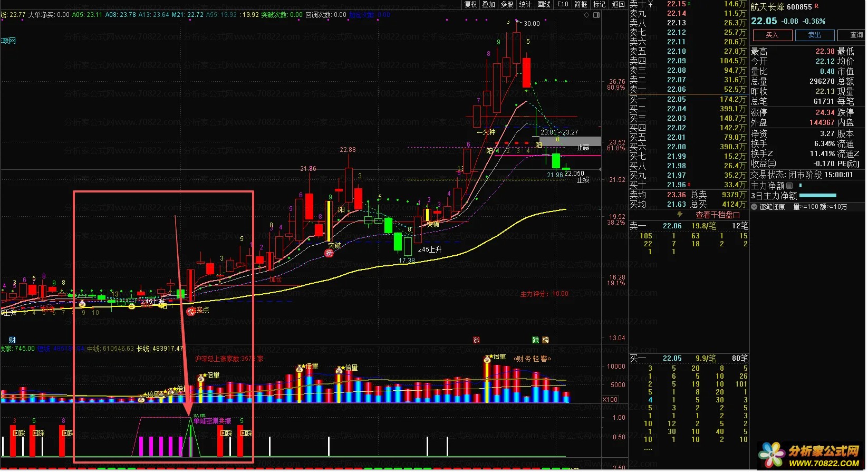Click the 沪深总上涨家数 text

229,359
